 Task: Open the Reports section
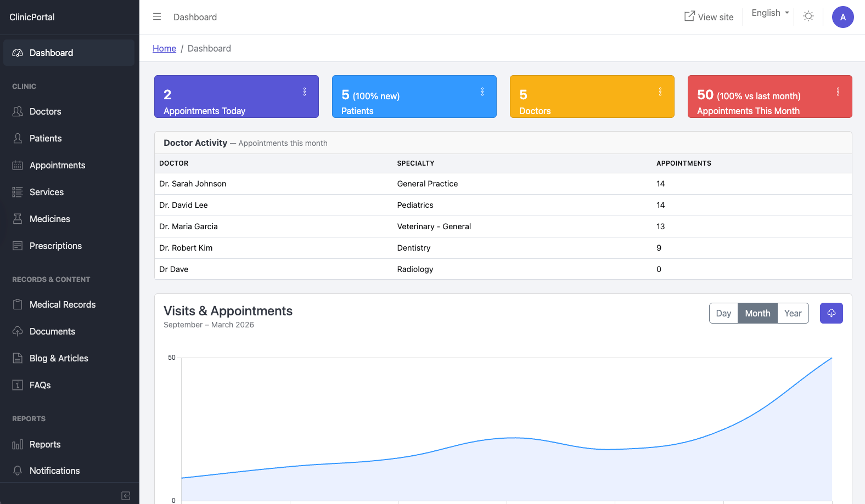click(x=45, y=444)
